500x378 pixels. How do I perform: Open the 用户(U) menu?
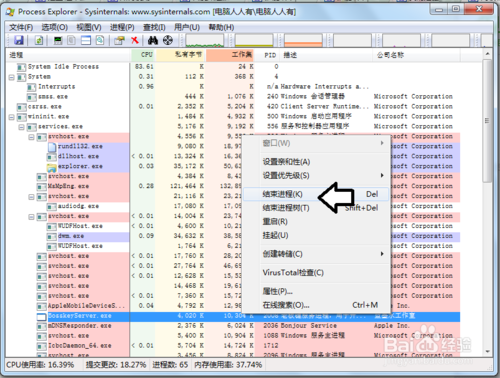[x=187, y=27]
